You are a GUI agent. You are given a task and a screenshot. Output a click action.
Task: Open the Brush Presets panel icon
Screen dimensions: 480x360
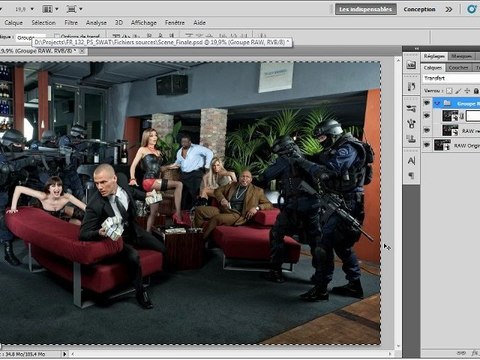click(x=411, y=108)
